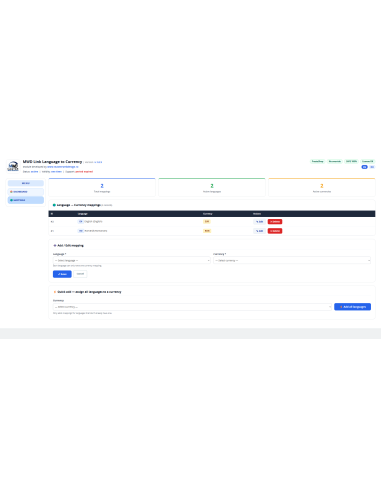Click the PrestaShop compatibility badge

click(317, 161)
